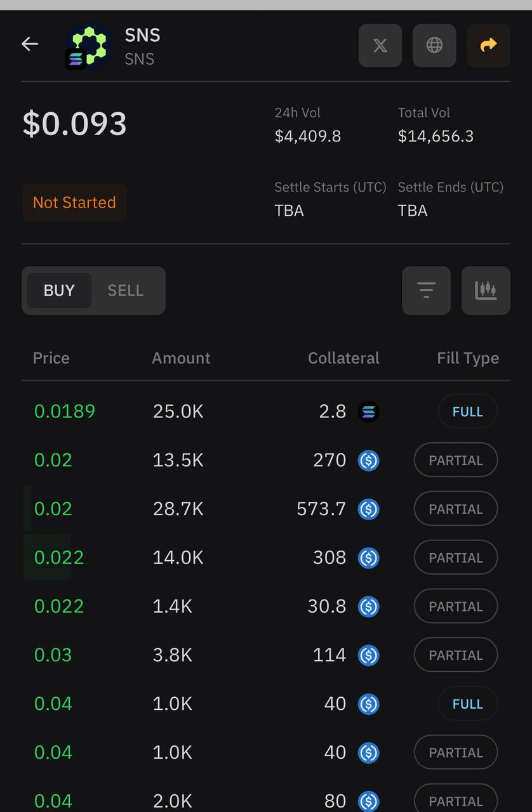This screenshot has width=532, height=812.
Task: Tap the back arrow icon
Action: [x=30, y=44]
